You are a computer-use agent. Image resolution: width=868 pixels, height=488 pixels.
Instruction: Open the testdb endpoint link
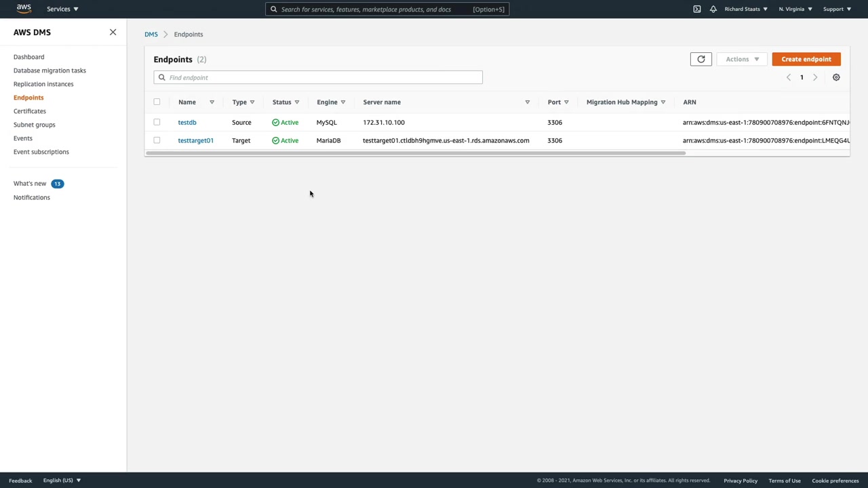click(x=187, y=123)
